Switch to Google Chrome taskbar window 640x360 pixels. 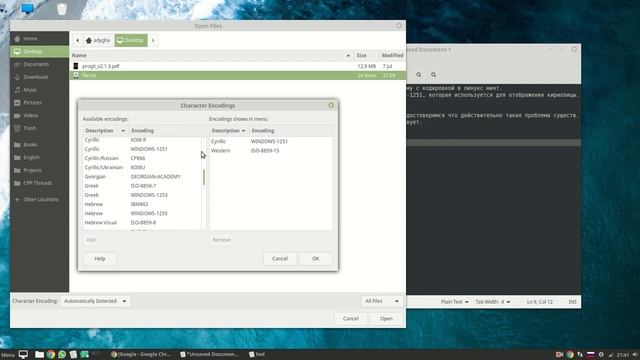tap(141, 354)
